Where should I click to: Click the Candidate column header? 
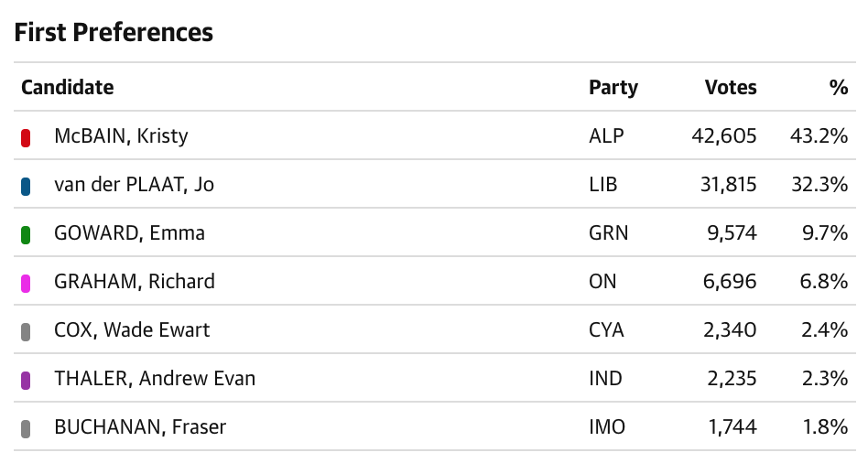coord(68,88)
